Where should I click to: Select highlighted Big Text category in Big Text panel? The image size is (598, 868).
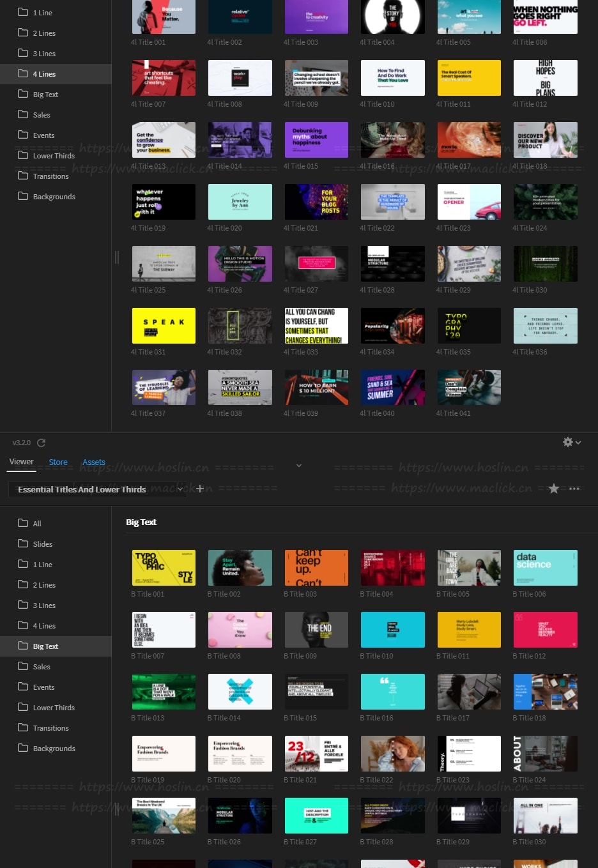56,646
